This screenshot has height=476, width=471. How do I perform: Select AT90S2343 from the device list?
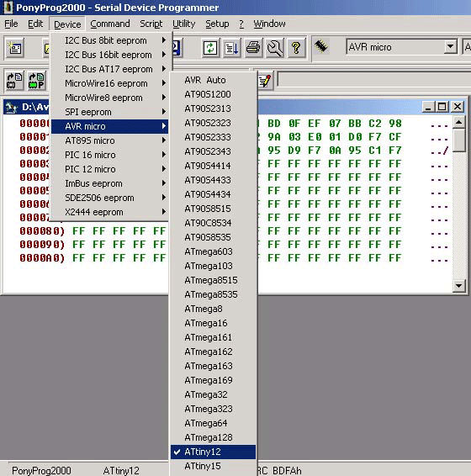coord(213,151)
